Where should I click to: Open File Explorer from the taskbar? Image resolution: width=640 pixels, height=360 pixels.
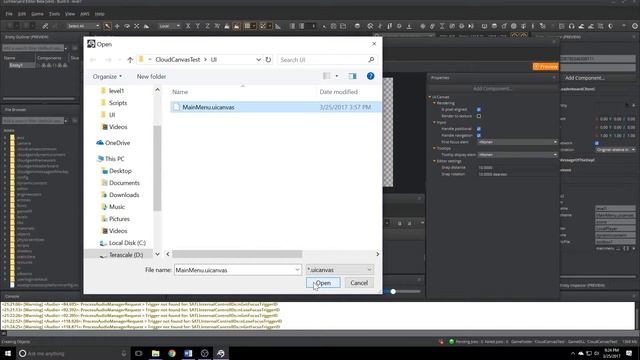point(156,353)
